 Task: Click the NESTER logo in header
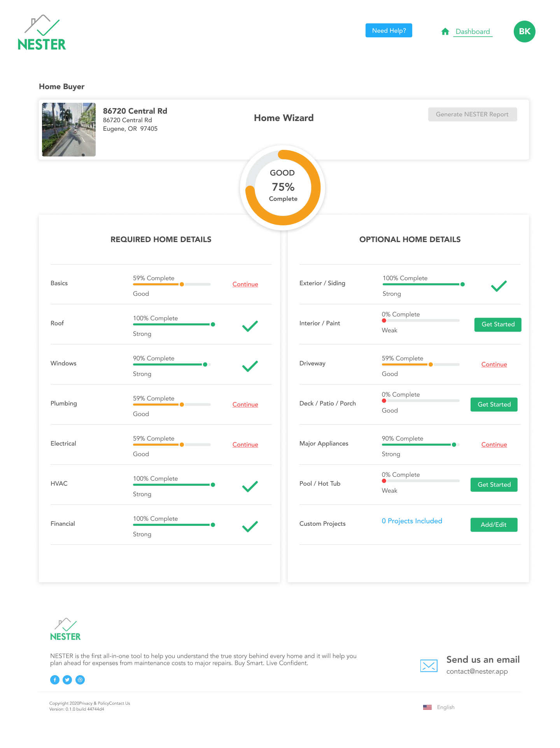42,33
